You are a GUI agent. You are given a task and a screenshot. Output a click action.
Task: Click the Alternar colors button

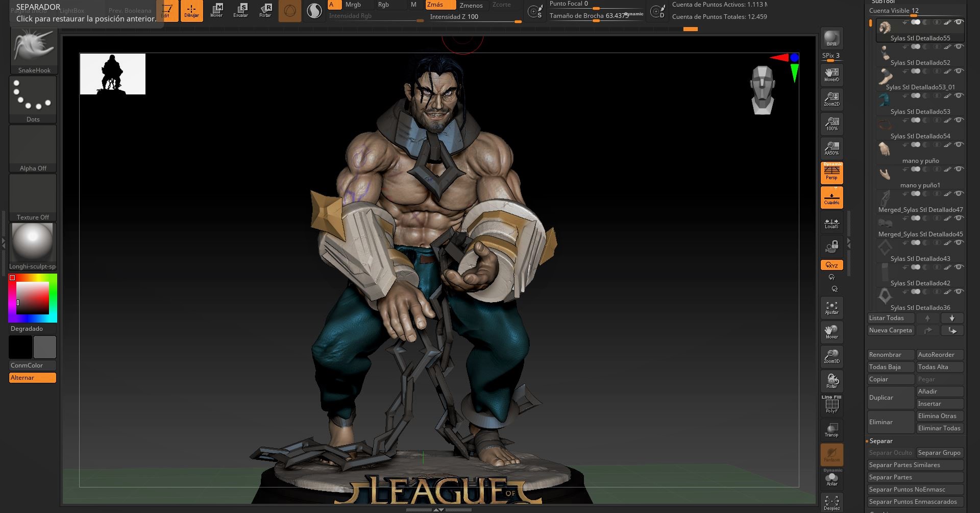pyautogui.click(x=33, y=378)
